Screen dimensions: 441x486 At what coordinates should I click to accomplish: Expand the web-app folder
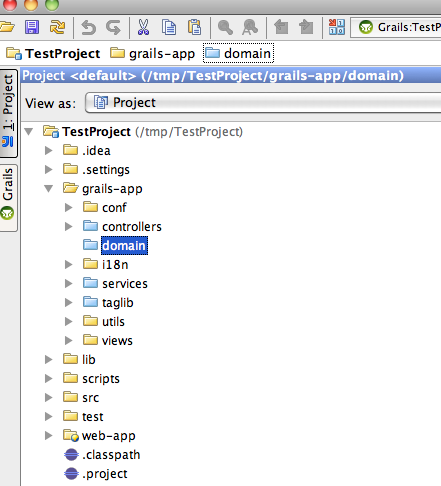point(49,435)
